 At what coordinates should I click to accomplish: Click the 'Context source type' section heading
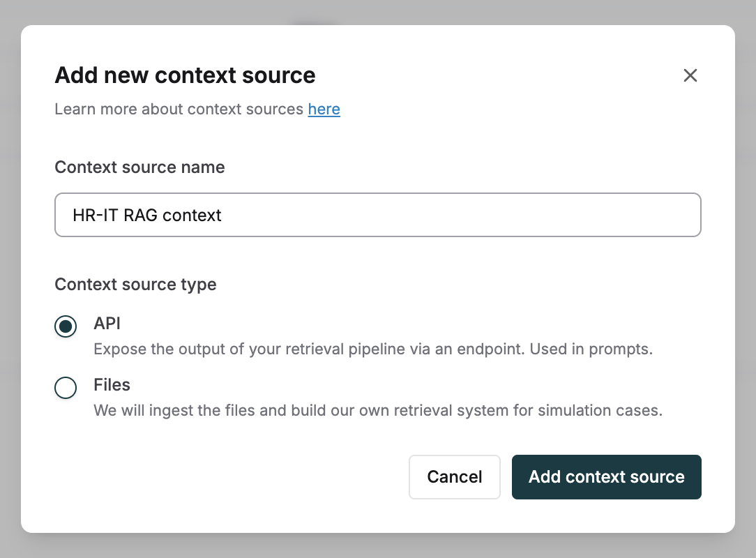(x=135, y=285)
